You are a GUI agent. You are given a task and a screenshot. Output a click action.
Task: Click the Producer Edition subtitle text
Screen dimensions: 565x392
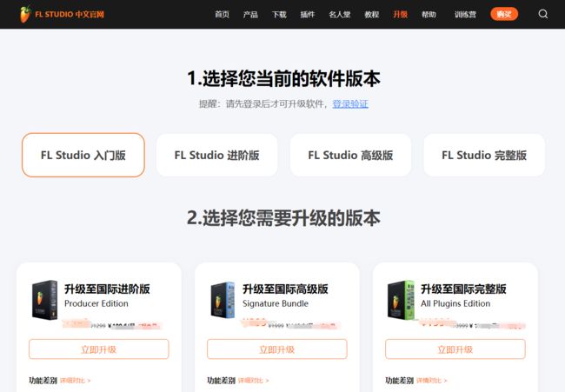pos(96,303)
